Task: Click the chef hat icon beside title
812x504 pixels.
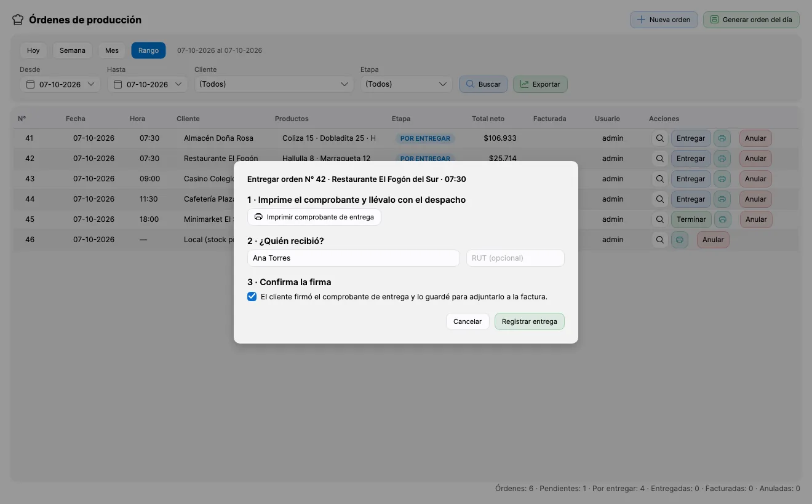Action: coord(18,20)
